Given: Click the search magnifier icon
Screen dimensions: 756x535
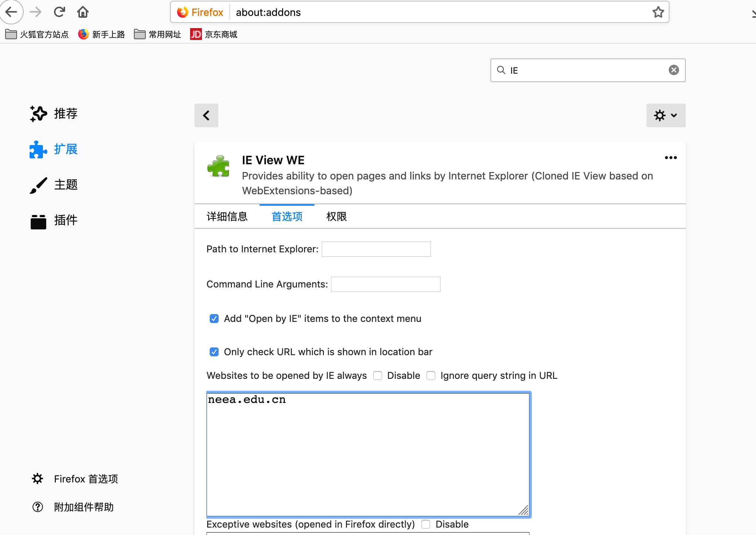Looking at the screenshot, I should [x=501, y=70].
